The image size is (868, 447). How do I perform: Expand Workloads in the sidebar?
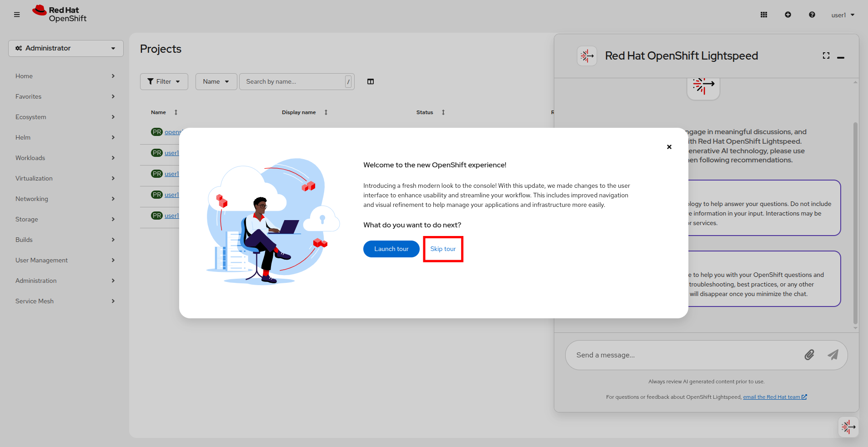coord(65,158)
